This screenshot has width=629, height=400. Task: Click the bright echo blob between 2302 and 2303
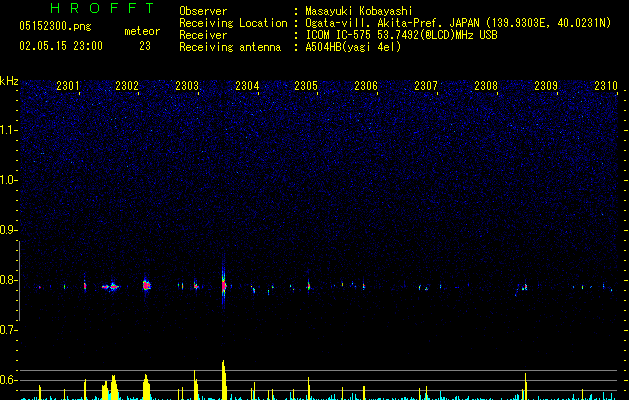tap(146, 285)
